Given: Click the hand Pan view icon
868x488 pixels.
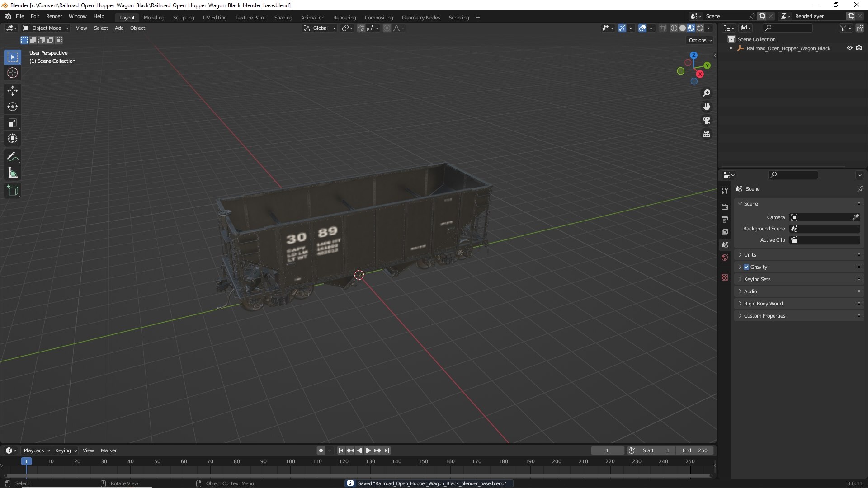Looking at the screenshot, I should (x=707, y=107).
